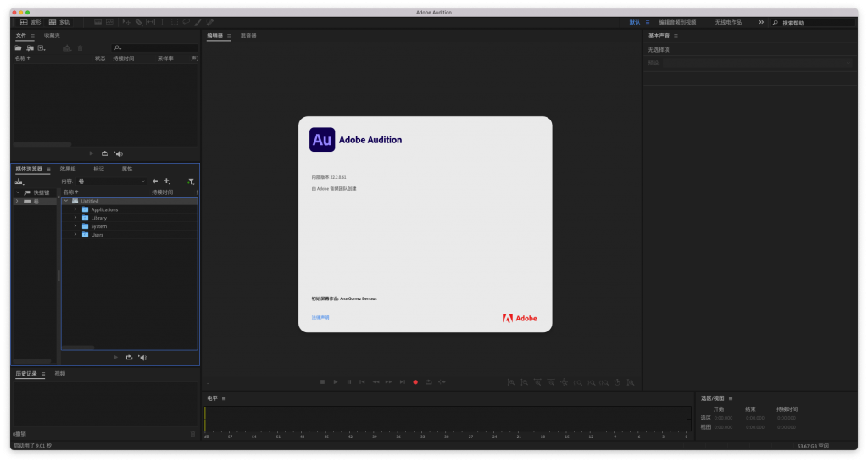Open new file dropdown in Files panel
This screenshot has width=868, height=462.
point(42,48)
